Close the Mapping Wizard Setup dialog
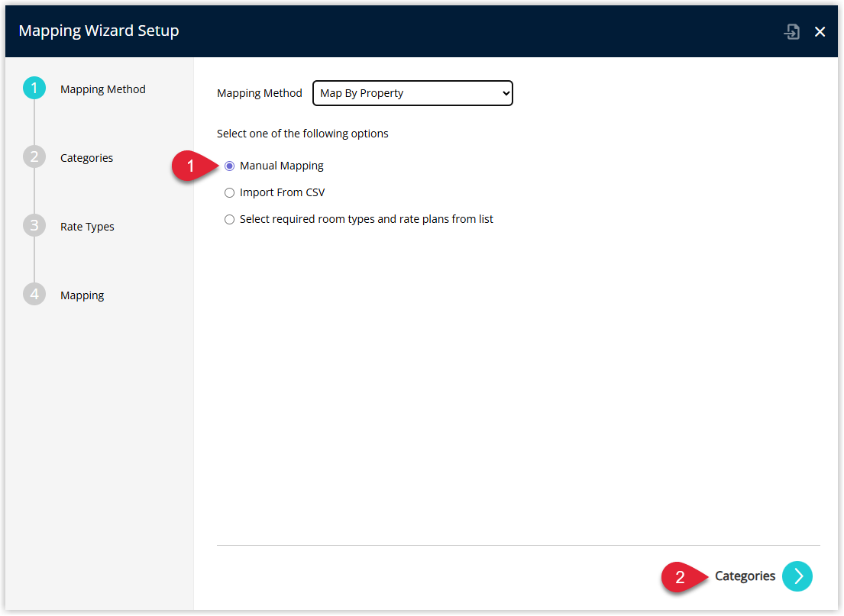This screenshot has width=844, height=616. tap(820, 32)
